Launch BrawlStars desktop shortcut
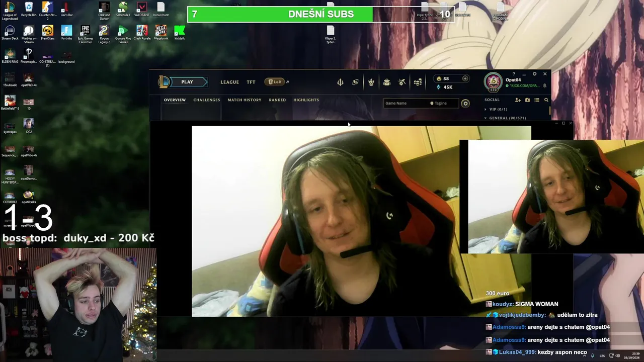Viewport: 644px width, 362px height. coord(47,33)
